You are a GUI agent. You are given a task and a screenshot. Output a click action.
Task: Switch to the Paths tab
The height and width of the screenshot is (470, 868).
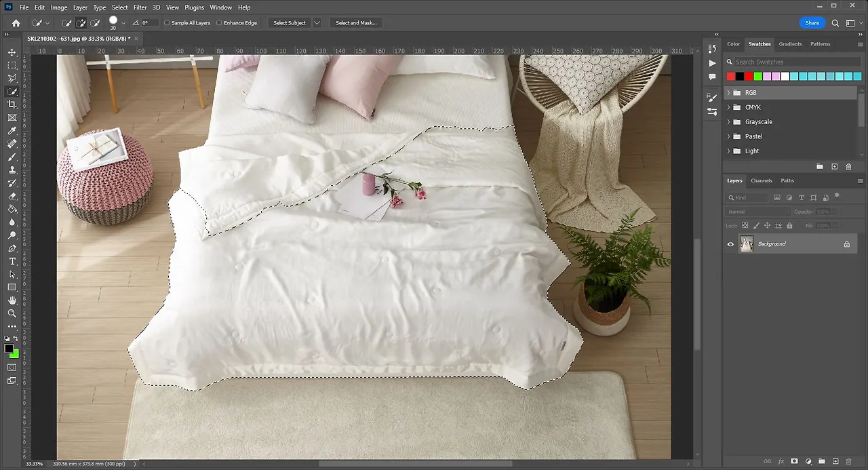pyautogui.click(x=787, y=180)
